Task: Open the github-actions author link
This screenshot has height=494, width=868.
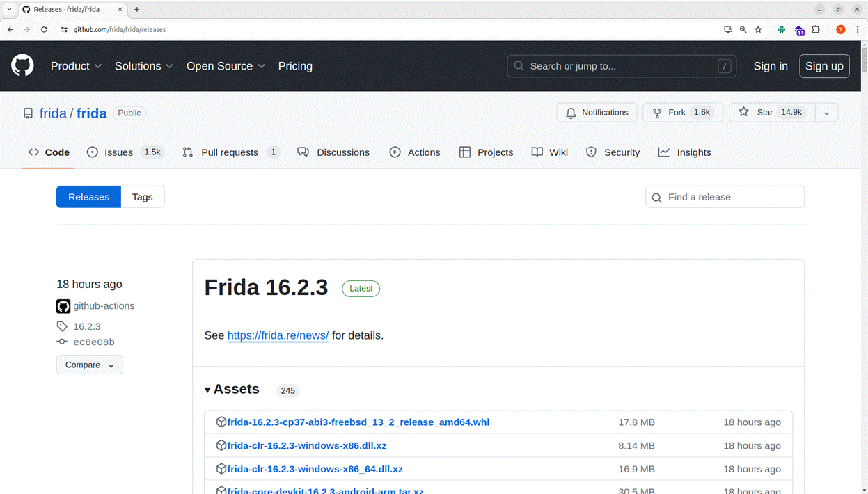Action: pos(104,306)
